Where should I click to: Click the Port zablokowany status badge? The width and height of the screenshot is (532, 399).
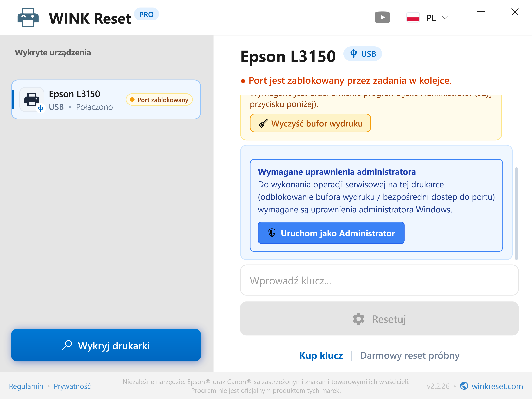pyautogui.click(x=159, y=100)
